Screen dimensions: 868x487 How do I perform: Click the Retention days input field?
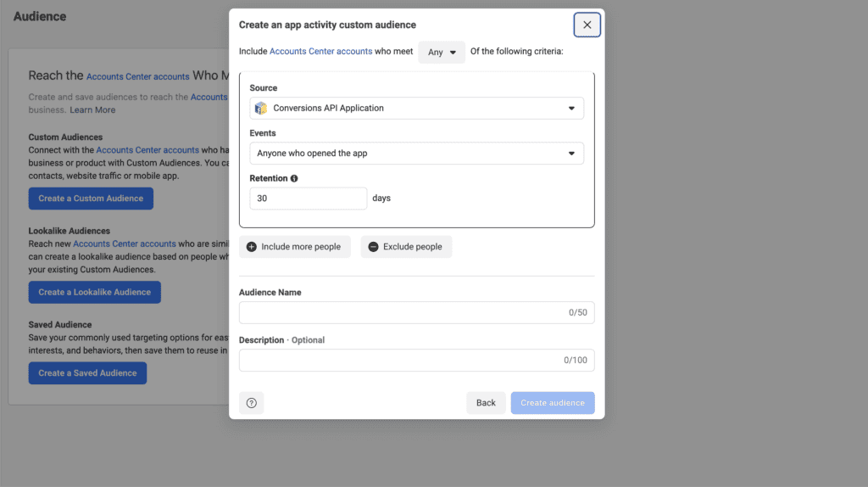click(308, 199)
